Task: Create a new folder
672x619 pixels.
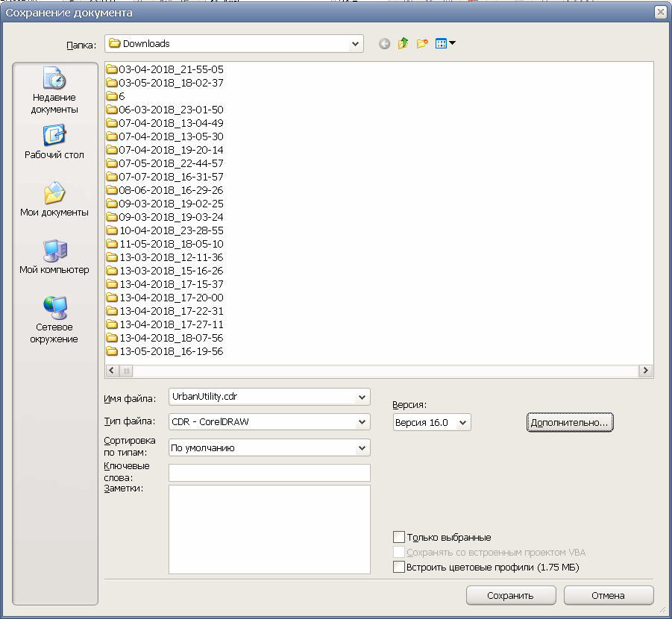Action: click(x=422, y=44)
